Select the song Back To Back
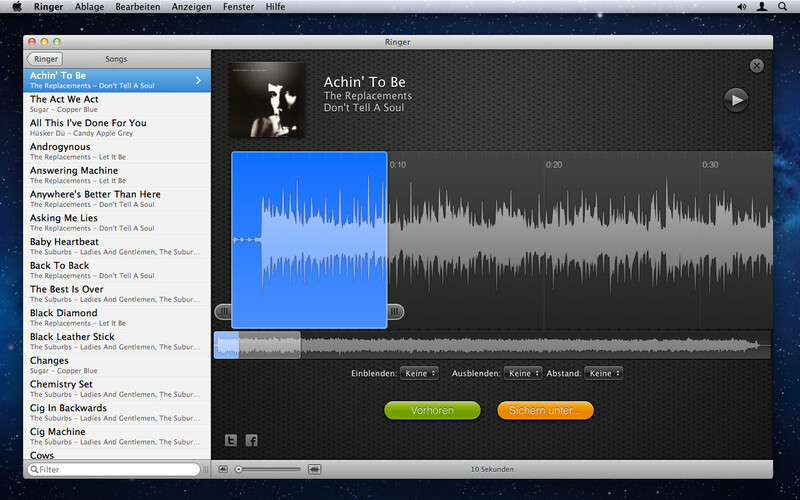Viewport: 800px width, 500px height. click(x=117, y=270)
